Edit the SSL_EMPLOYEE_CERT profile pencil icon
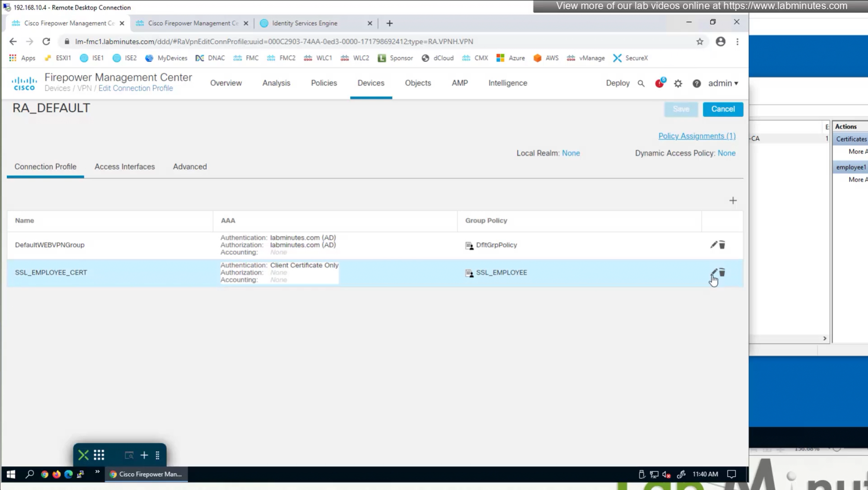 [x=713, y=272]
